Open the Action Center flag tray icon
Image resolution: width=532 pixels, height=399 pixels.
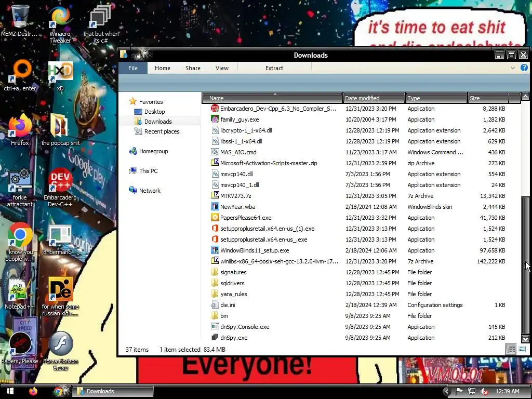[459, 391]
